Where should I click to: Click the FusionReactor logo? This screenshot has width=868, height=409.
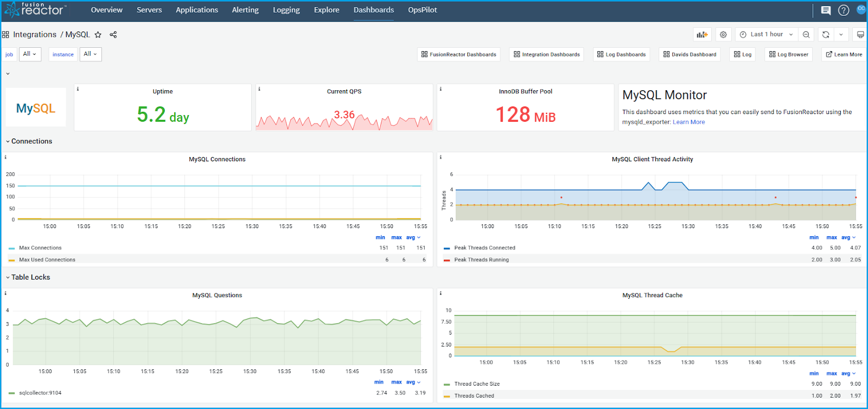pos(35,10)
